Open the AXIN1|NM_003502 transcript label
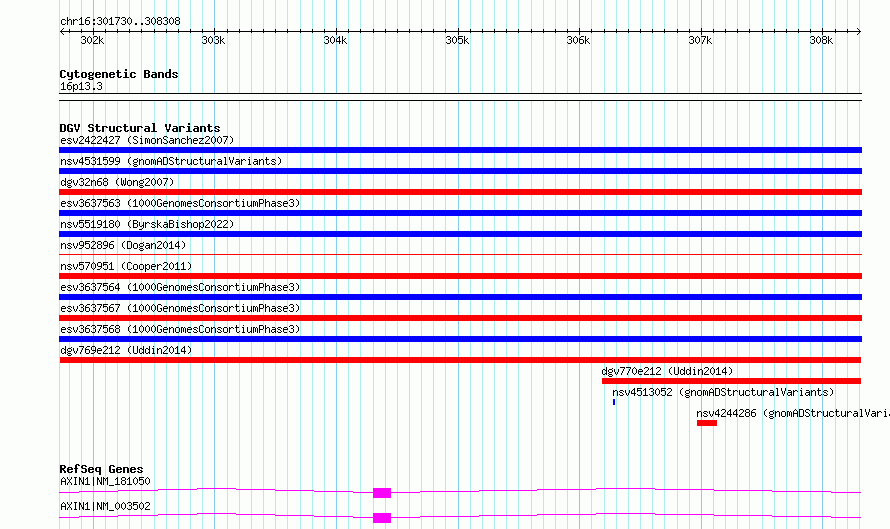890x529 pixels. click(106, 506)
